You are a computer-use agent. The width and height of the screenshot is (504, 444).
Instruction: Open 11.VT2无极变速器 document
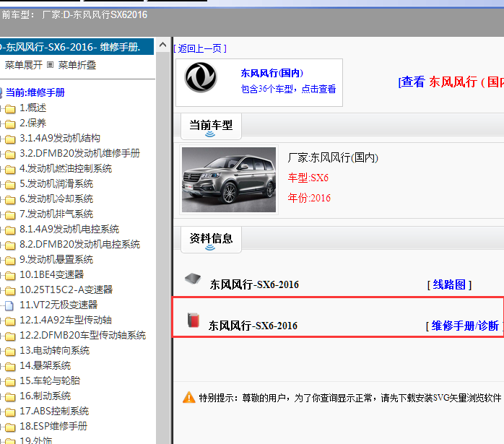tap(58, 305)
